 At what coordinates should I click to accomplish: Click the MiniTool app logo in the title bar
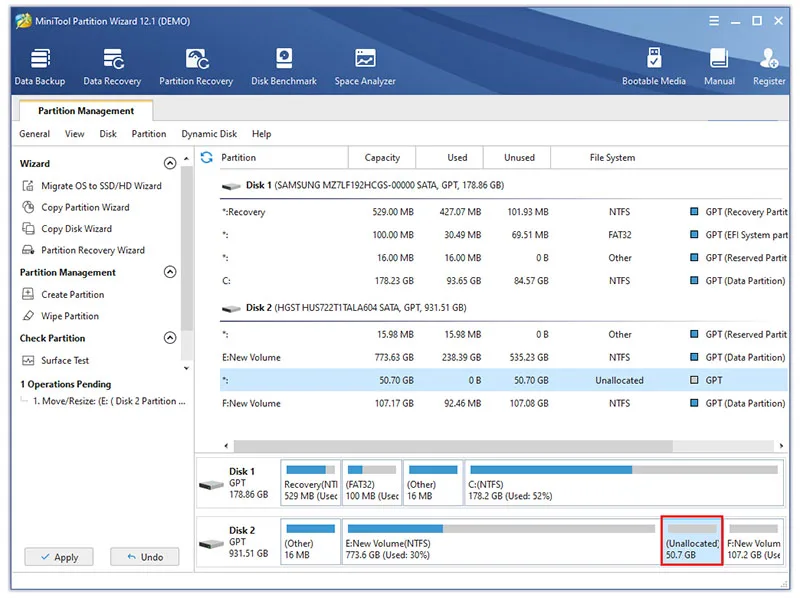point(23,21)
